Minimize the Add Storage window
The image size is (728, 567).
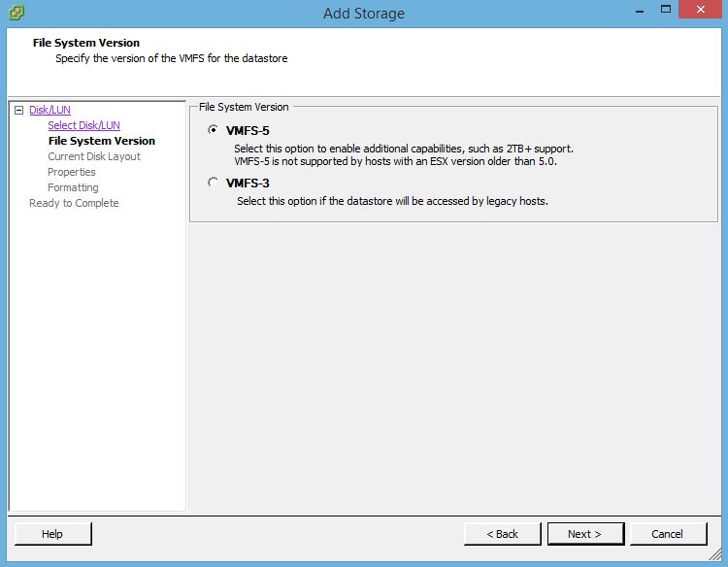[x=640, y=11]
